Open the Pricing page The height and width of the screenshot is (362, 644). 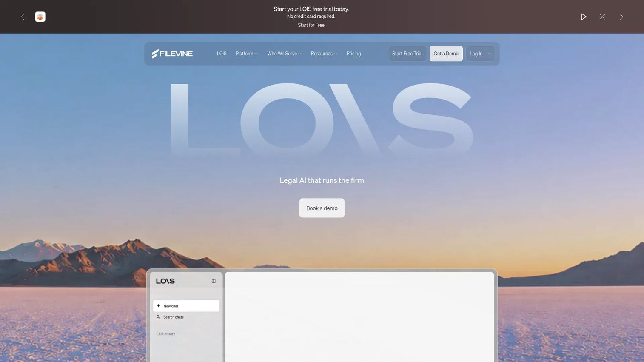click(x=353, y=54)
